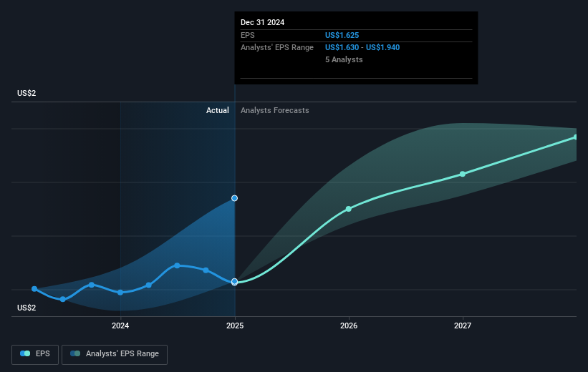Screen dimensions: 588x372
Task: Click the 2027 x-axis label
Action: pyautogui.click(x=463, y=325)
